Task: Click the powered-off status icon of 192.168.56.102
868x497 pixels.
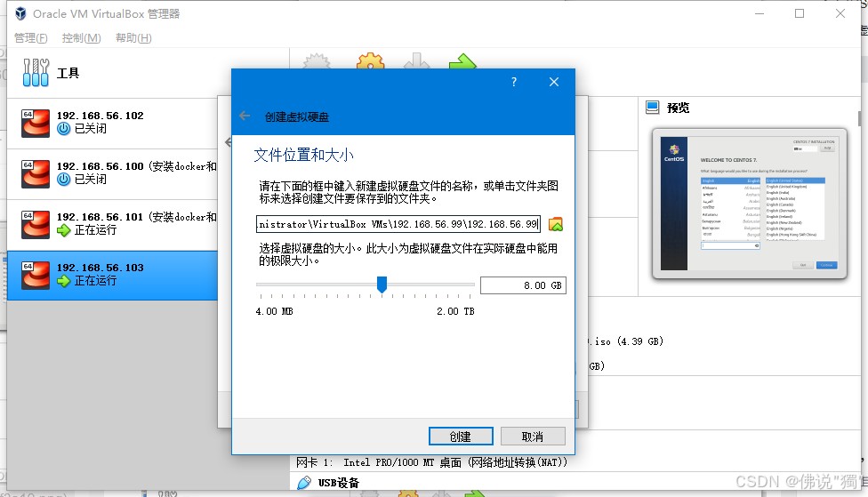Action: (x=64, y=128)
